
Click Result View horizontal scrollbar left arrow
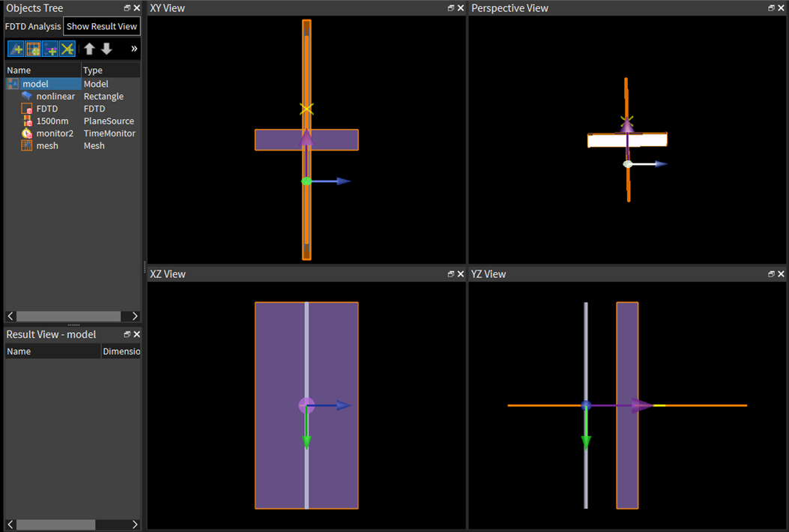pos(10,525)
